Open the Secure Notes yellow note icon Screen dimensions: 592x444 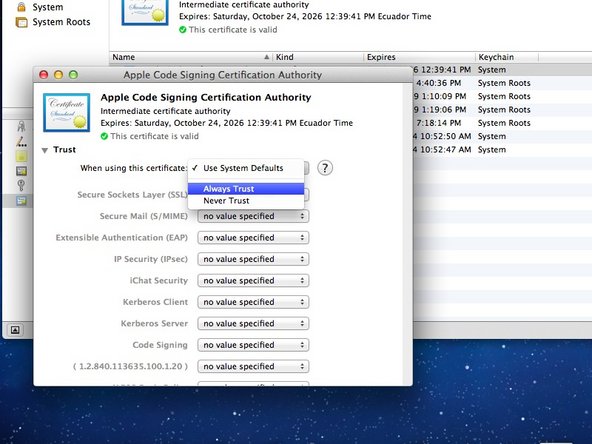(22, 156)
